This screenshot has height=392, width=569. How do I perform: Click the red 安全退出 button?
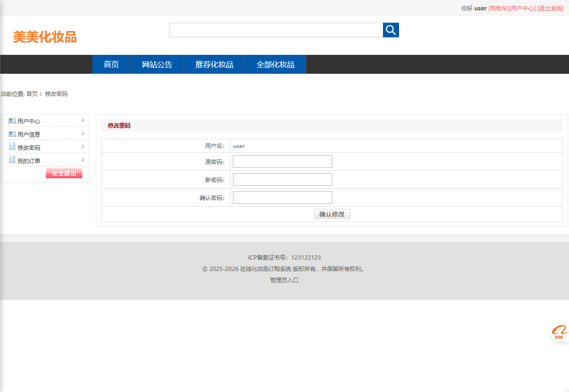(64, 173)
